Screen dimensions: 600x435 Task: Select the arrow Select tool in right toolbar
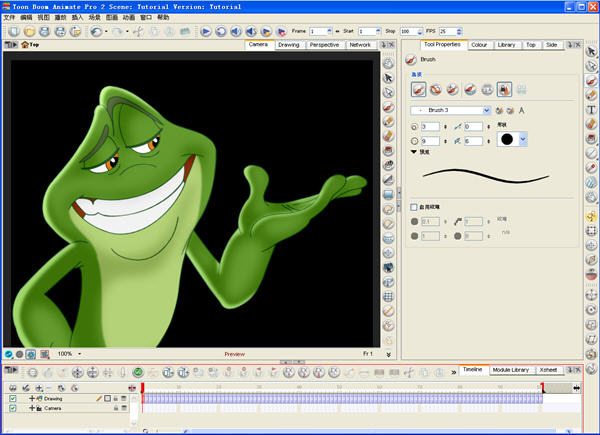[x=591, y=51]
